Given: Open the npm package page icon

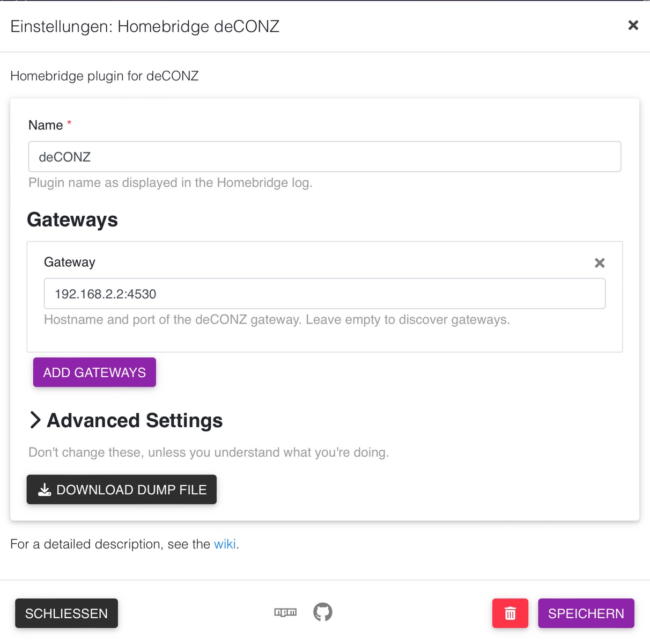Looking at the screenshot, I should pyautogui.click(x=285, y=612).
